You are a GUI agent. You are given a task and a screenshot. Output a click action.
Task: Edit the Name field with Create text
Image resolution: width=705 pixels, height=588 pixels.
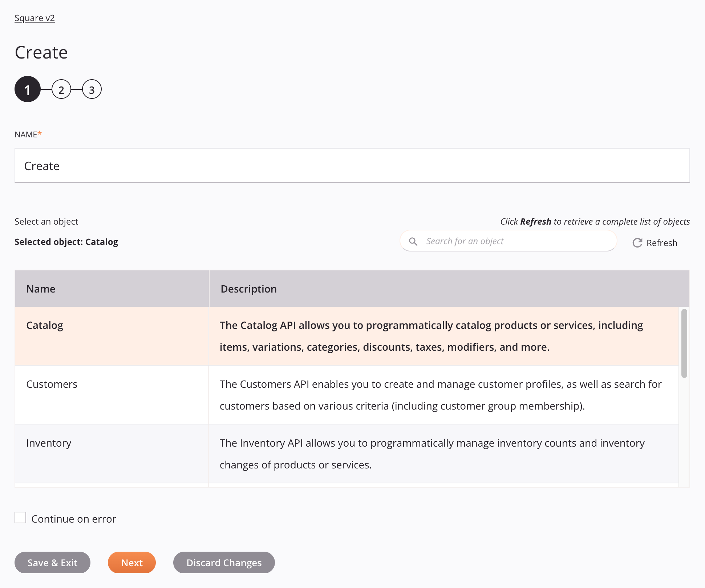point(352,165)
